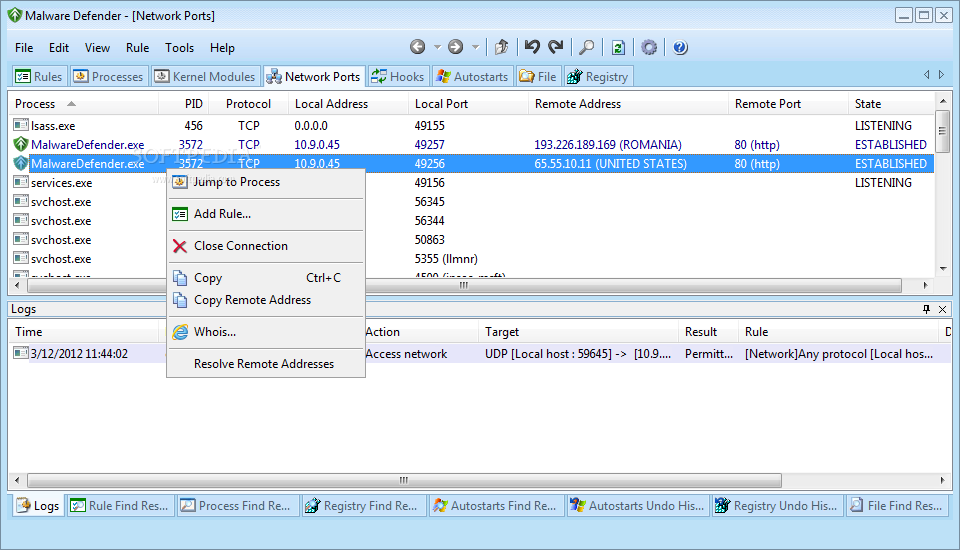
Task: Switch to the Autostarts tab
Action: click(472, 77)
